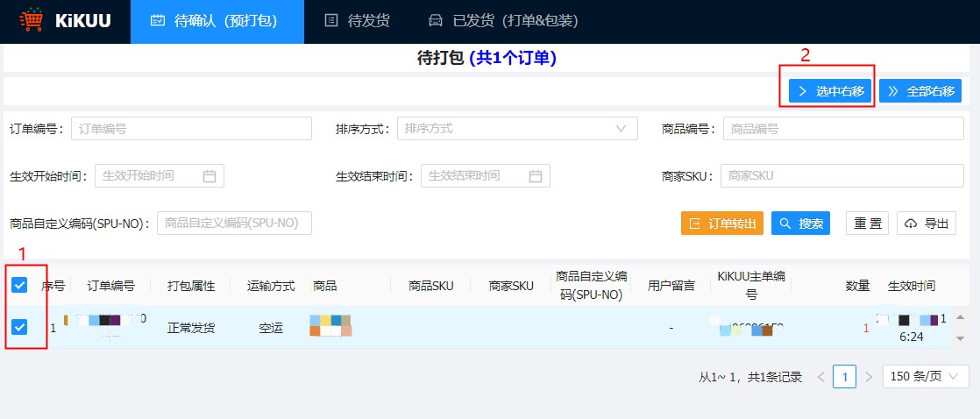The image size is (980, 419).
Task: Click the 商品SKU column header
Action: tap(430, 286)
